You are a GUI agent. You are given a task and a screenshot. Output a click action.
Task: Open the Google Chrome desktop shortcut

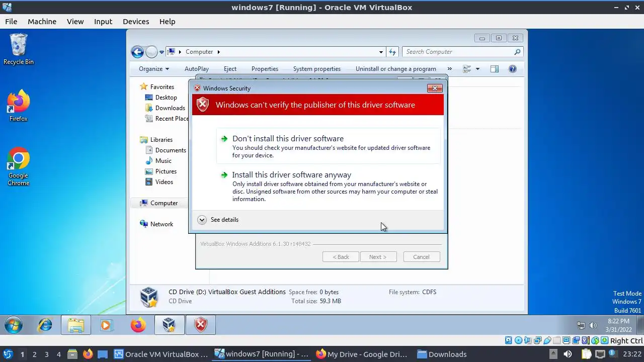19,166
